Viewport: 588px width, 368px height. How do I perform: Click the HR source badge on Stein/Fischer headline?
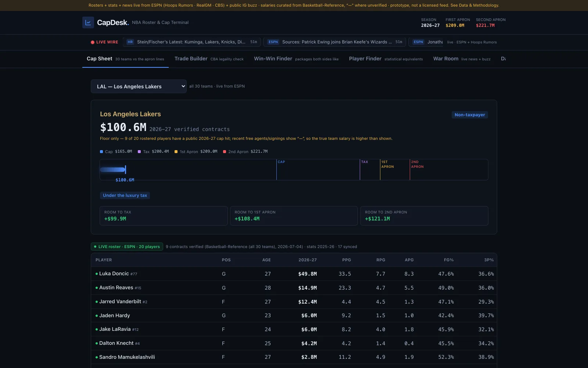click(x=130, y=42)
